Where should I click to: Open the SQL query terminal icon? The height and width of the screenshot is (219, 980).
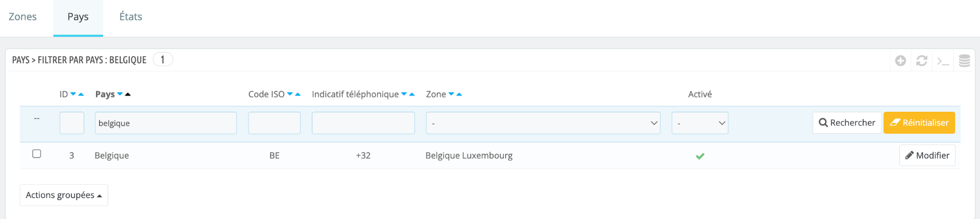pos(943,61)
